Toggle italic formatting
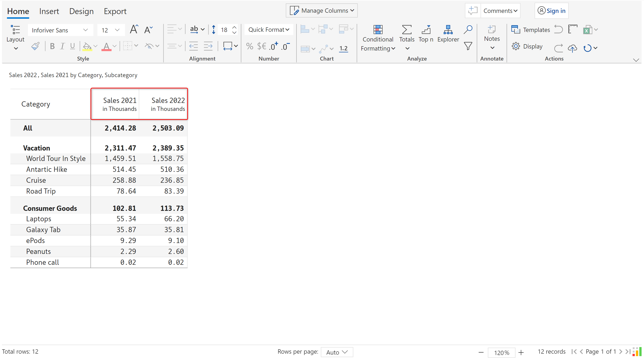Viewport: 644px width, 360px height. (x=62, y=46)
